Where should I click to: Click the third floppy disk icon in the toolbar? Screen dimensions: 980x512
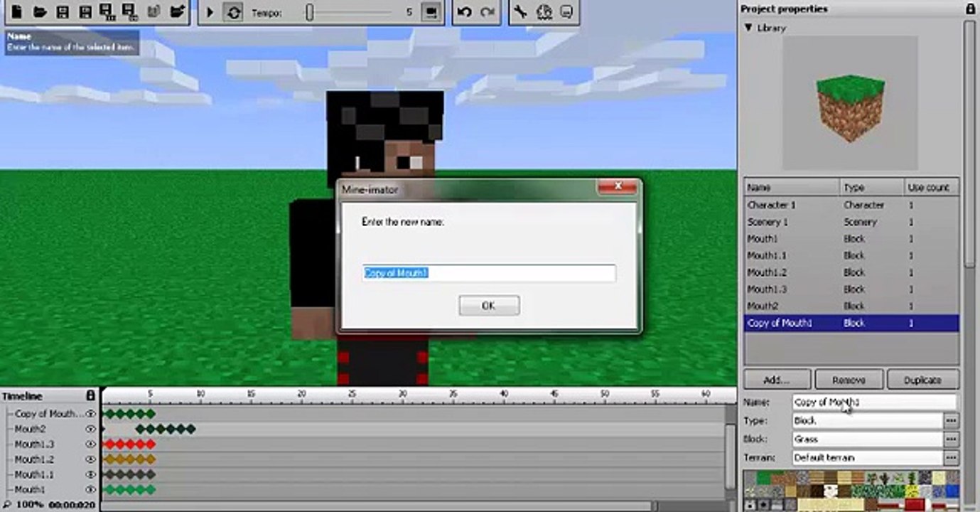(108, 12)
